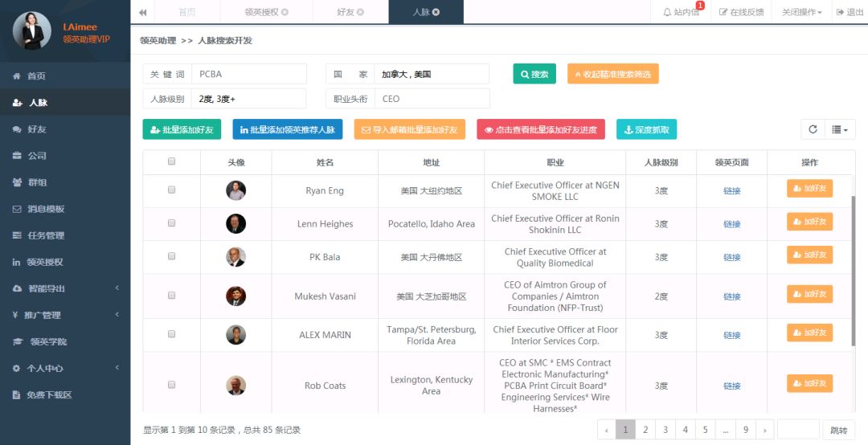Open 消息模板 in the sidebar

[65, 209]
